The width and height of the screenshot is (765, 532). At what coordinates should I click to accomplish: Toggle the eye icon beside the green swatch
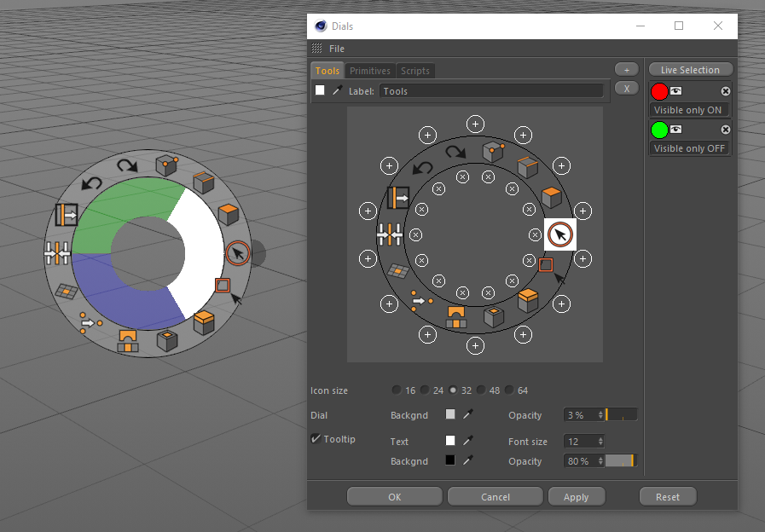pyautogui.click(x=676, y=130)
